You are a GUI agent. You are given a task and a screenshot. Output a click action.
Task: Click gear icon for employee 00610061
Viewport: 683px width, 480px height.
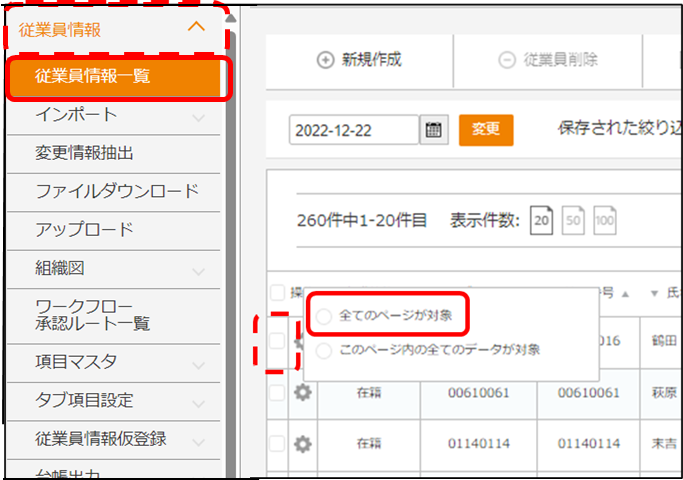tap(301, 393)
